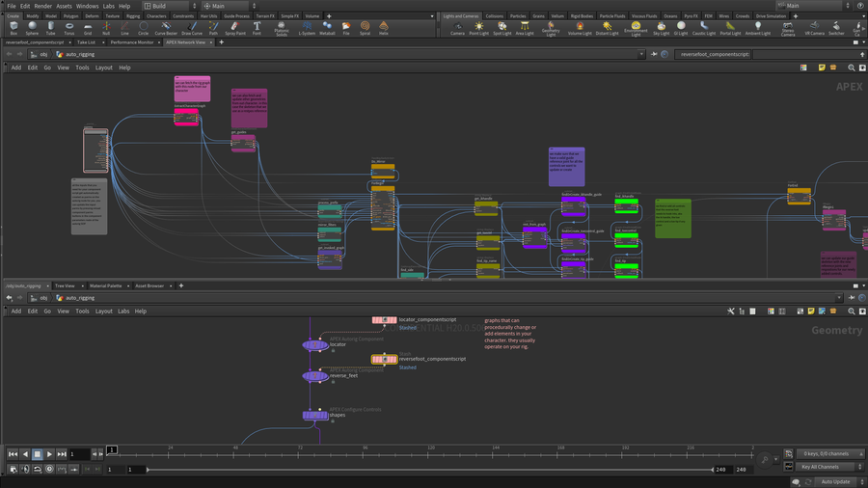Image resolution: width=868 pixels, height=488 pixels.
Task: Add a Sky Light
Action: pyautogui.click(x=661, y=28)
